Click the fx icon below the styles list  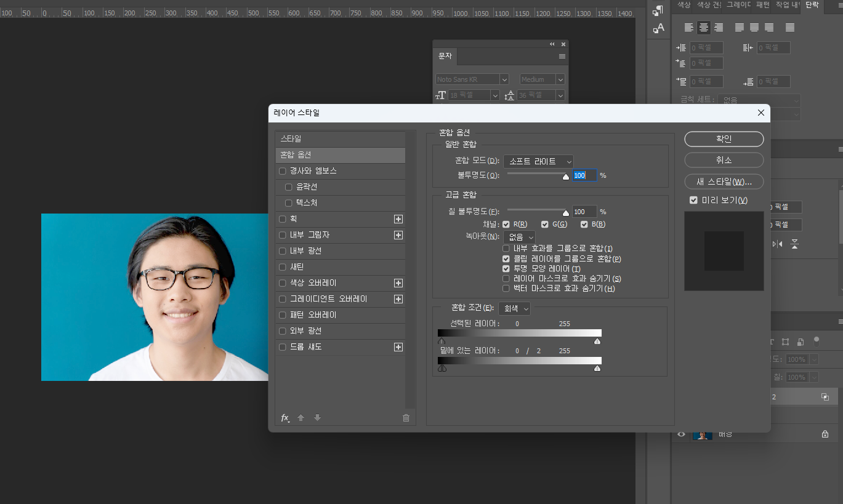pyautogui.click(x=285, y=418)
